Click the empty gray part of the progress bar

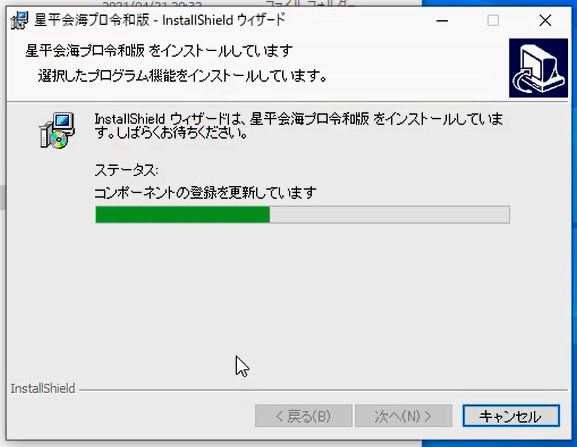(390, 214)
